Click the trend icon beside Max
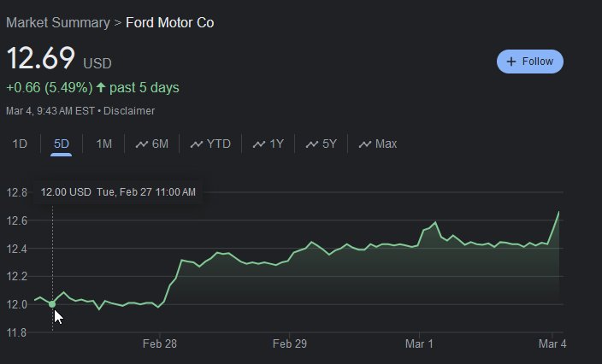Viewport: 602px width, 364px height. (365, 144)
